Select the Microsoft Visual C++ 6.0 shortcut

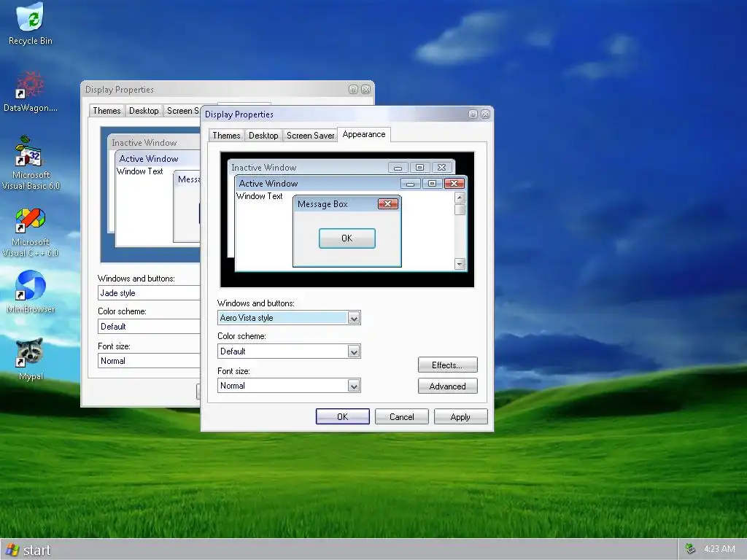(30, 232)
